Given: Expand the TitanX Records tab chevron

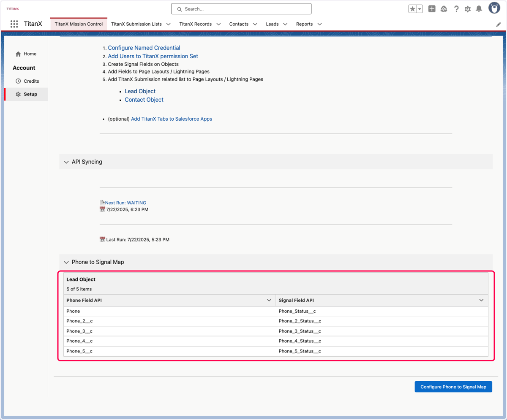Looking at the screenshot, I should 218,24.
